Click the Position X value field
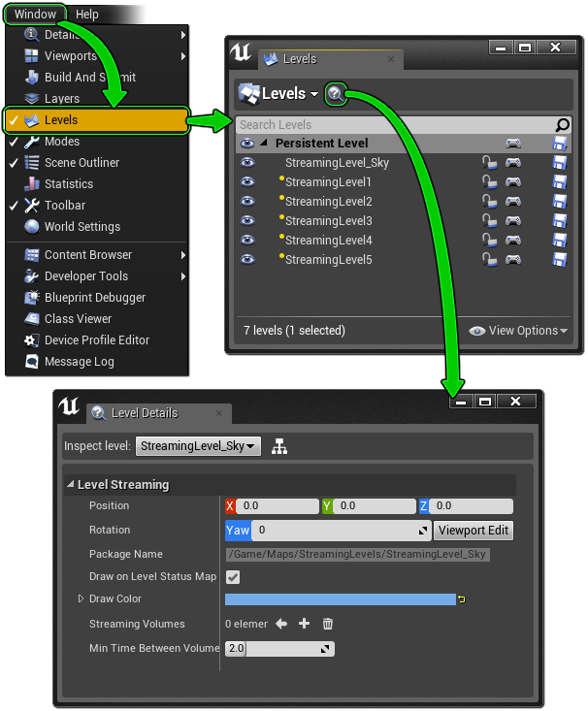588x711 pixels. tap(278, 506)
